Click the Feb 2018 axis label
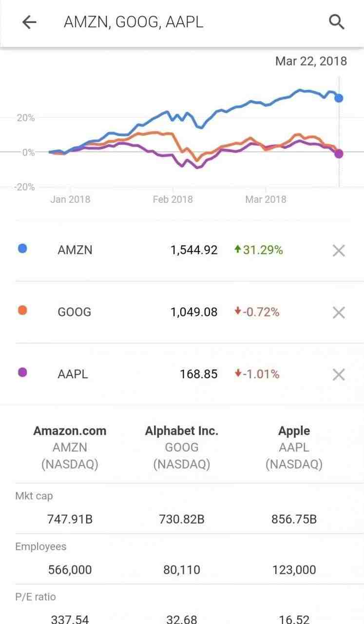Screen dimensions: 364x624 [x=172, y=199]
